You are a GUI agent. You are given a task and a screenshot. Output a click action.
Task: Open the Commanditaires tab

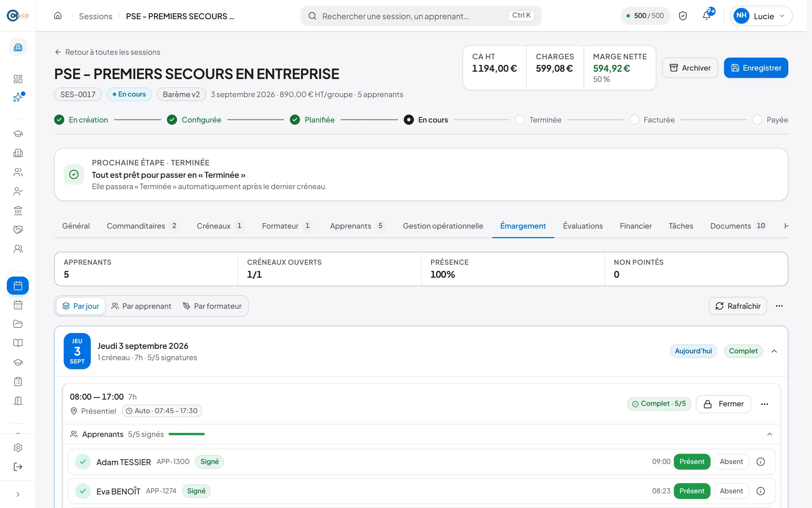coord(143,226)
